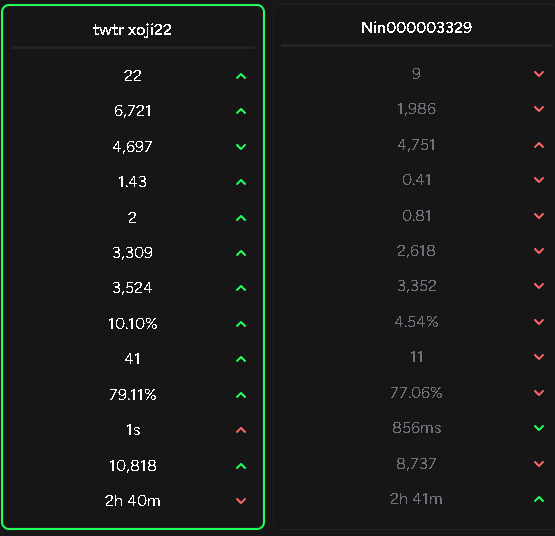Image resolution: width=555 pixels, height=536 pixels.
Task: Click the green down arrow beside 4,697
Action: [241, 147]
